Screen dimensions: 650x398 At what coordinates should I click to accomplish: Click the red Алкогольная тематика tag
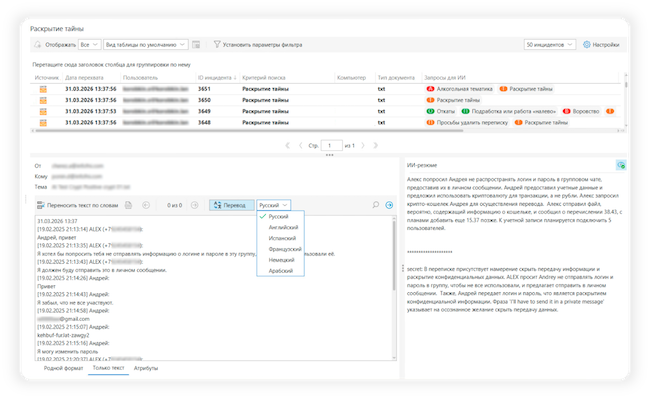click(x=459, y=89)
